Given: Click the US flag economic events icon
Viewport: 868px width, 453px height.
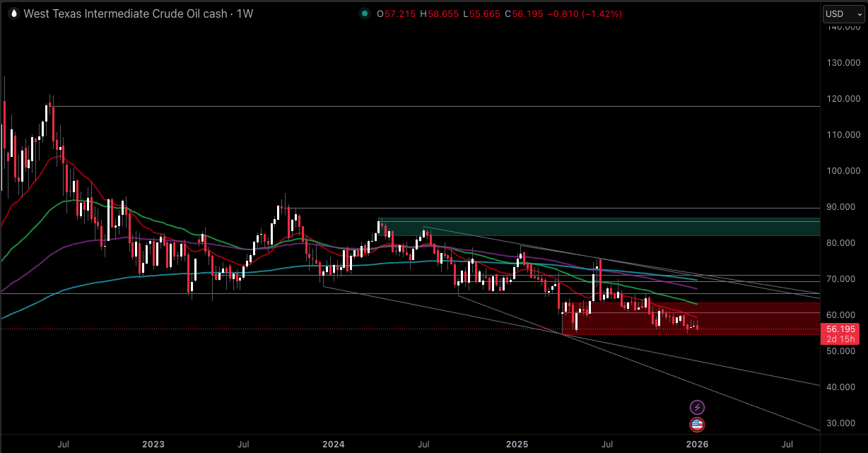Looking at the screenshot, I should click(x=697, y=425).
